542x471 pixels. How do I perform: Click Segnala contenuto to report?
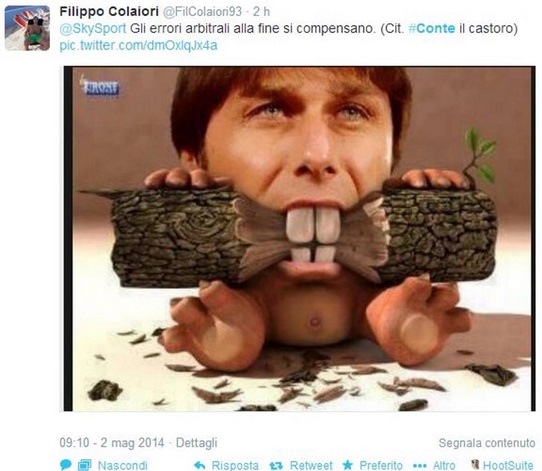(x=487, y=443)
